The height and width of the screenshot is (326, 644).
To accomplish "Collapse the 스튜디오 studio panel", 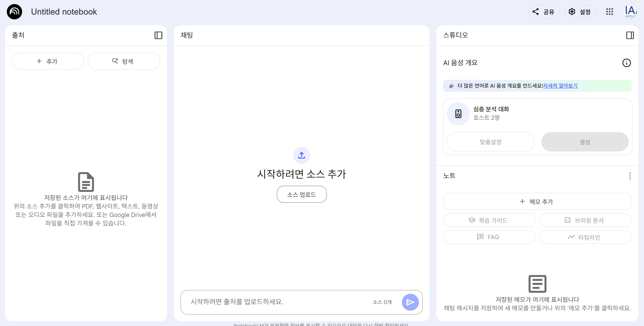I will pyautogui.click(x=630, y=35).
